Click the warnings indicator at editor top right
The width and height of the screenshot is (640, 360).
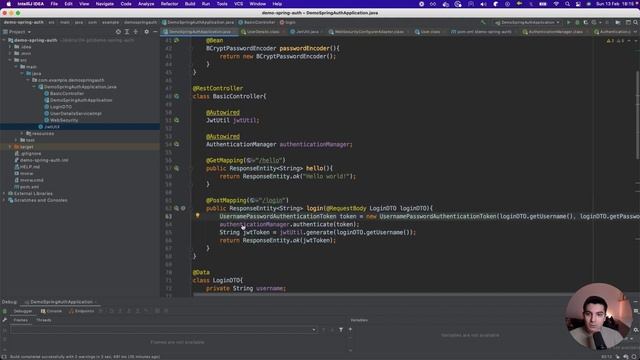point(614,40)
